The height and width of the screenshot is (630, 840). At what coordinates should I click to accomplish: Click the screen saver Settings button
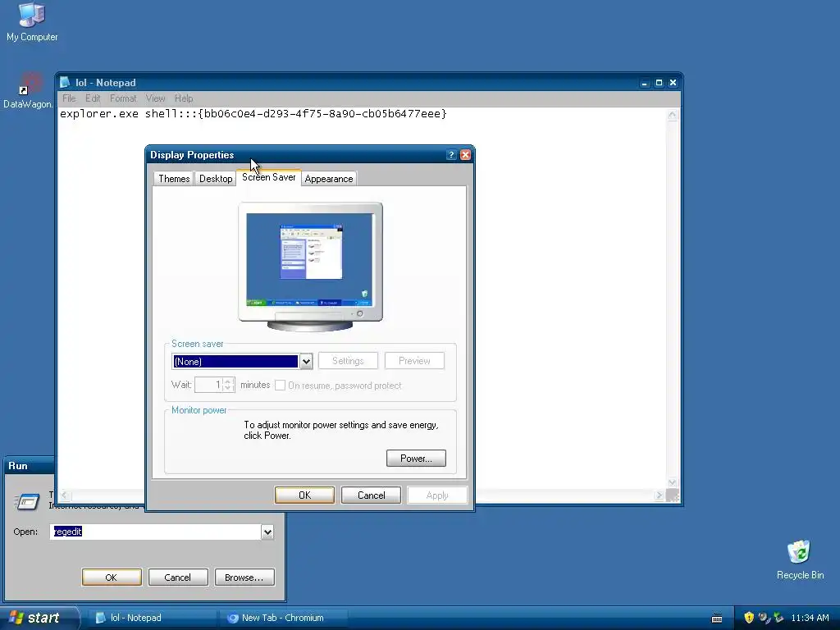(348, 361)
